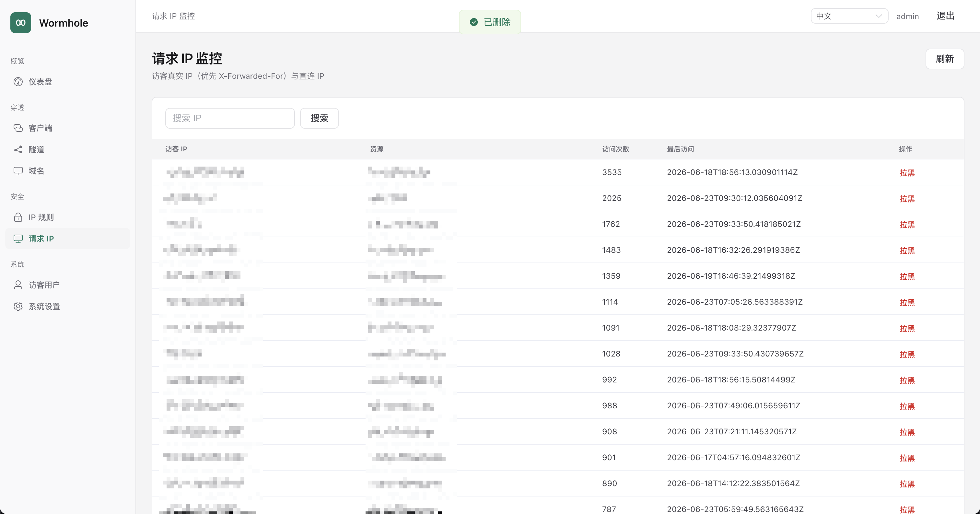Blacklist the IP with 1762 visits
Viewport: 980px width, 514px height.
(x=907, y=225)
